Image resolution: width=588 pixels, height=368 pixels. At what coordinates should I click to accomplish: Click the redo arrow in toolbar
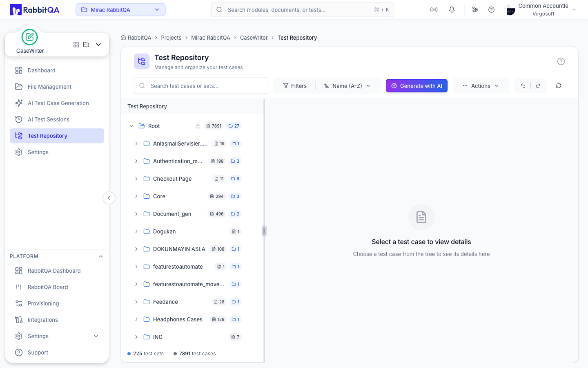[538, 86]
